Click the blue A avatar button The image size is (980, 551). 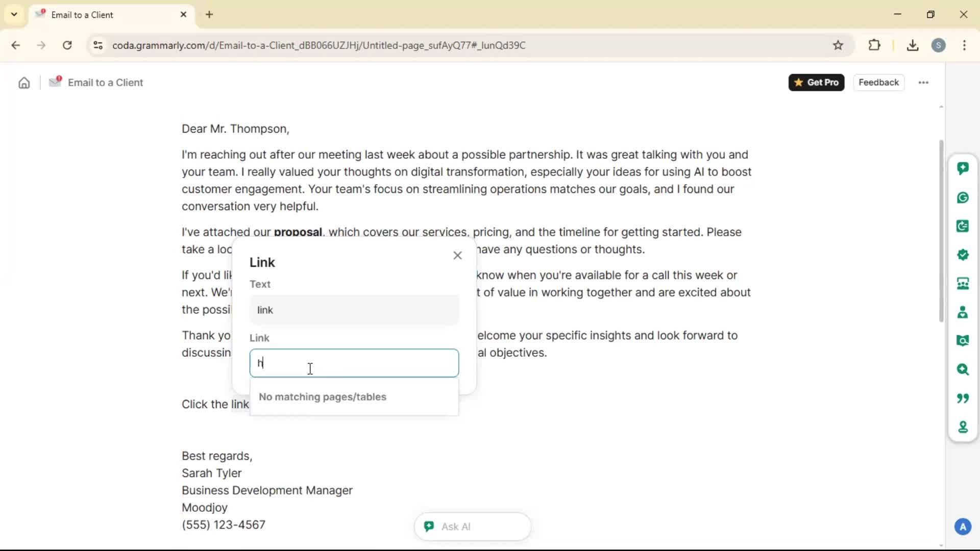[x=963, y=527]
